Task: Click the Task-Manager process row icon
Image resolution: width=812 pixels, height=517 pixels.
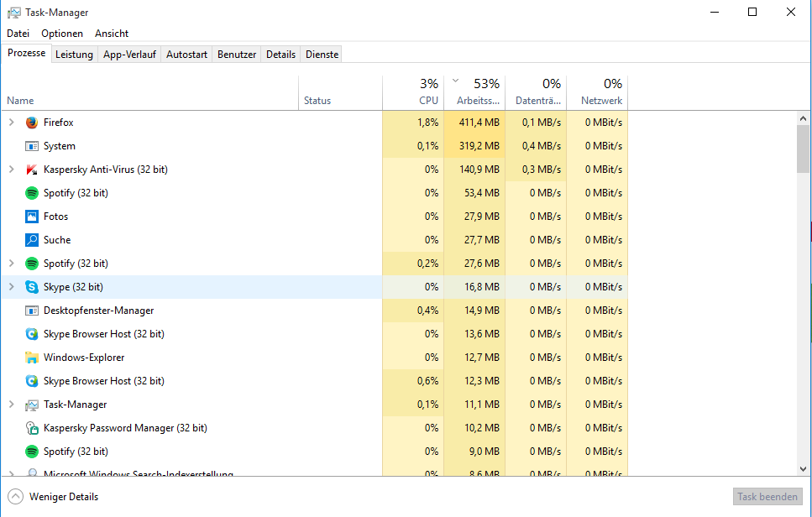Action: (x=32, y=405)
